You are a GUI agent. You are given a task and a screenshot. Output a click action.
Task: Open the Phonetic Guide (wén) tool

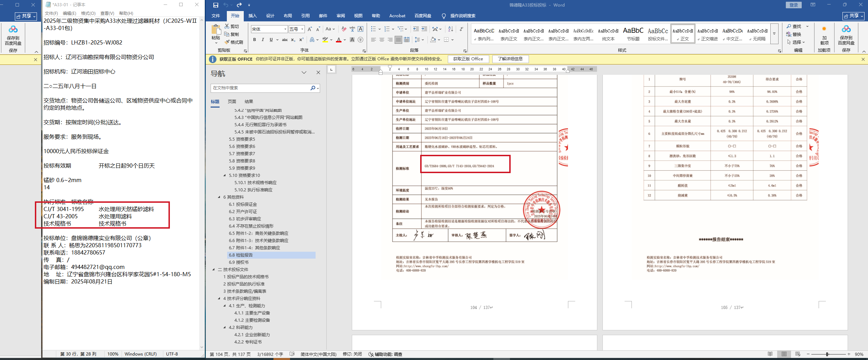click(x=352, y=29)
